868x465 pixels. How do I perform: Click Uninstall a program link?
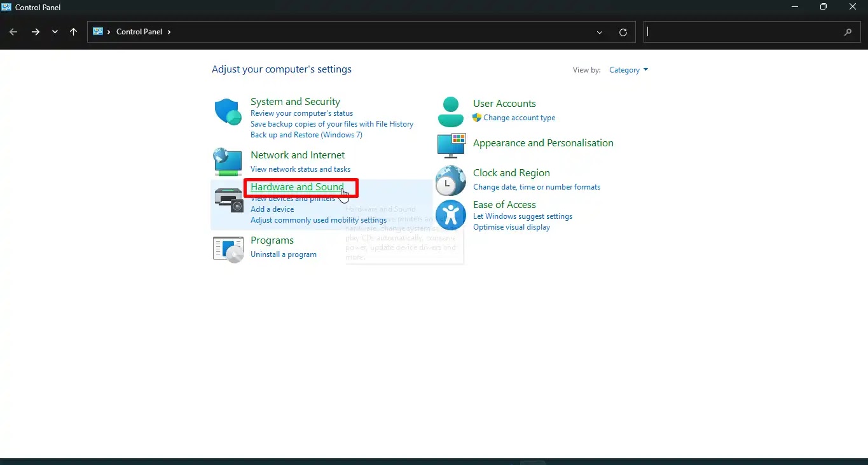[x=284, y=254]
